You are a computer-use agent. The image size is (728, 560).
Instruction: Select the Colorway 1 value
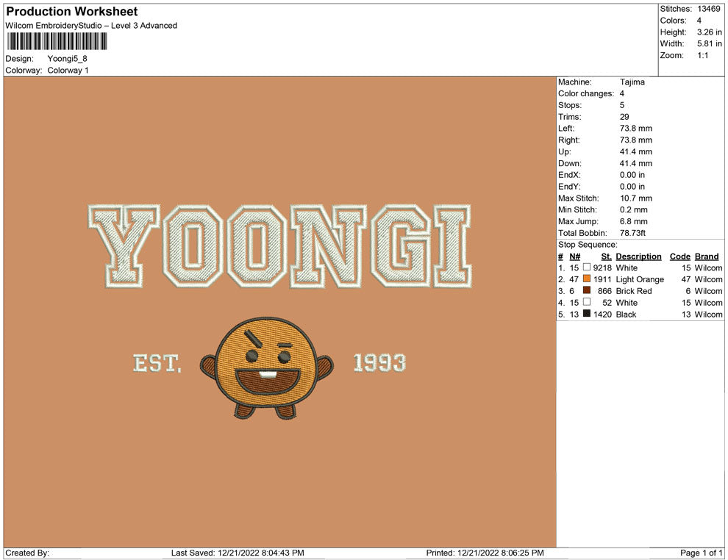pyautogui.click(x=68, y=70)
